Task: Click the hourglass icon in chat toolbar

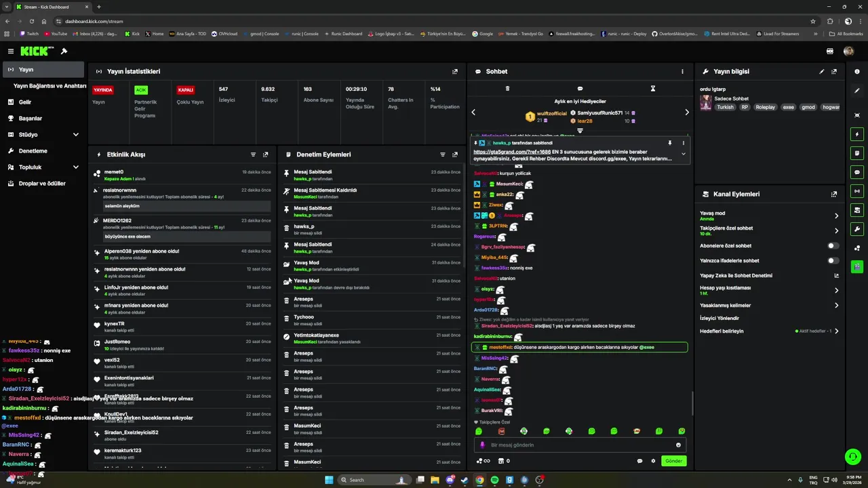Action: click(x=653, y=88)
